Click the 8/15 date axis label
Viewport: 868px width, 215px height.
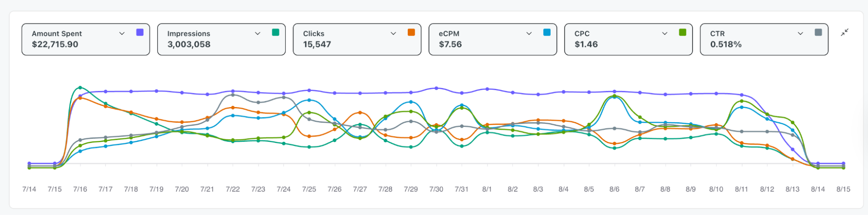click(x=843, y=189)
